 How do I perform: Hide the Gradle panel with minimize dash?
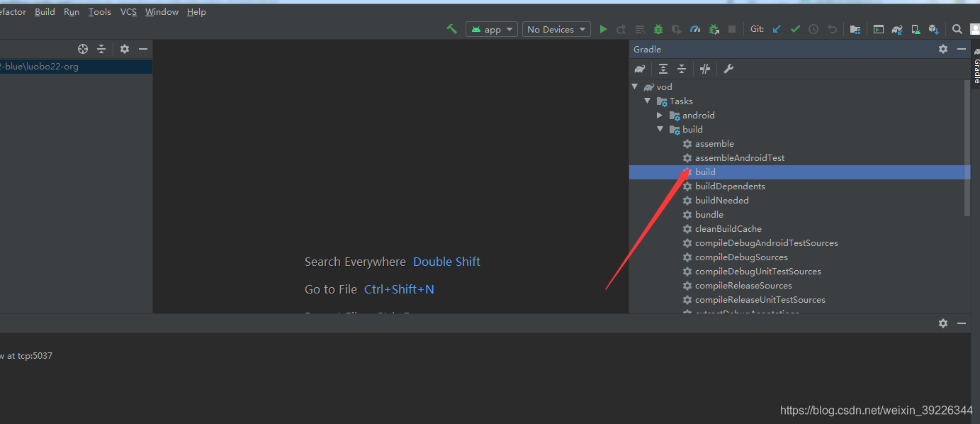962,49
